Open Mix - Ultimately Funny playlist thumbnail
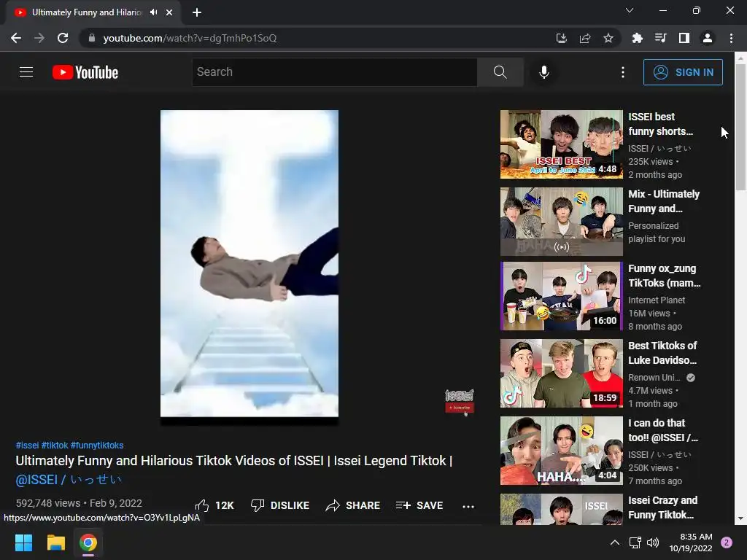This screenshot has height=560, width=747. click(561, 222)
